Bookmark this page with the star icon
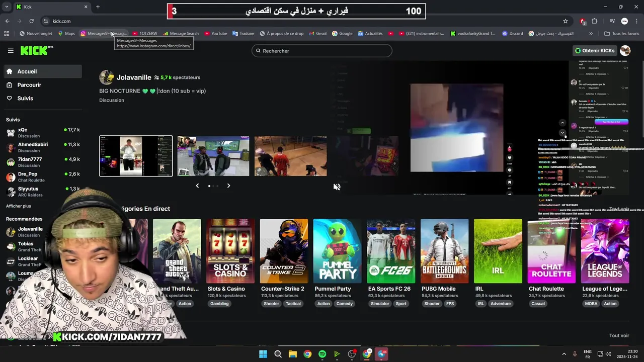The image size is (644, 362). 566,21
